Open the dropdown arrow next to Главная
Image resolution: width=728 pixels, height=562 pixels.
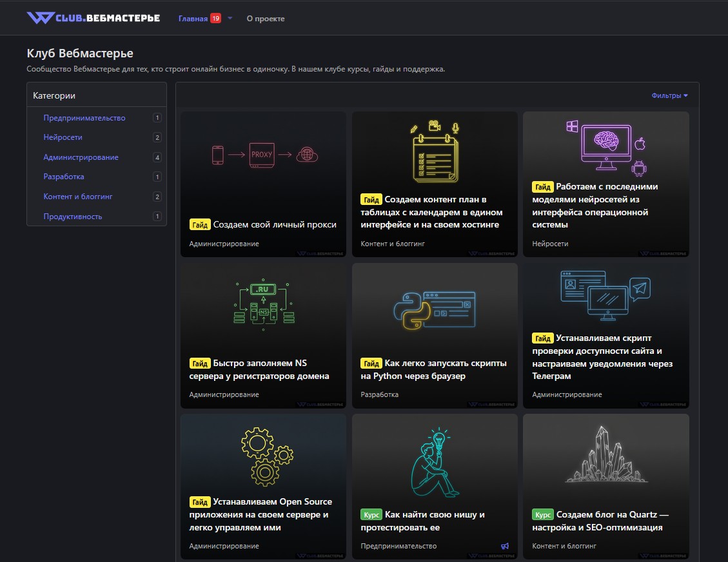[x=230, y=19]
